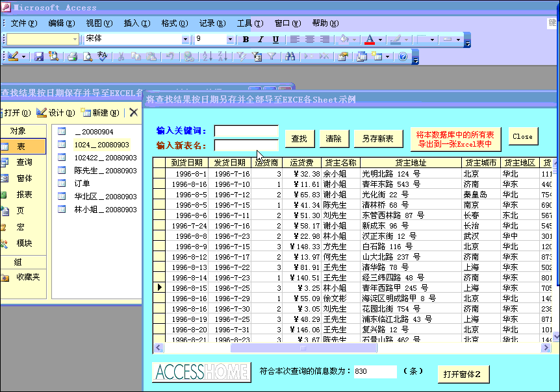This screenshot has height=392, width=560.
Task: Create a new object with the toolbar icon
Action: click(x=377, y=56)
